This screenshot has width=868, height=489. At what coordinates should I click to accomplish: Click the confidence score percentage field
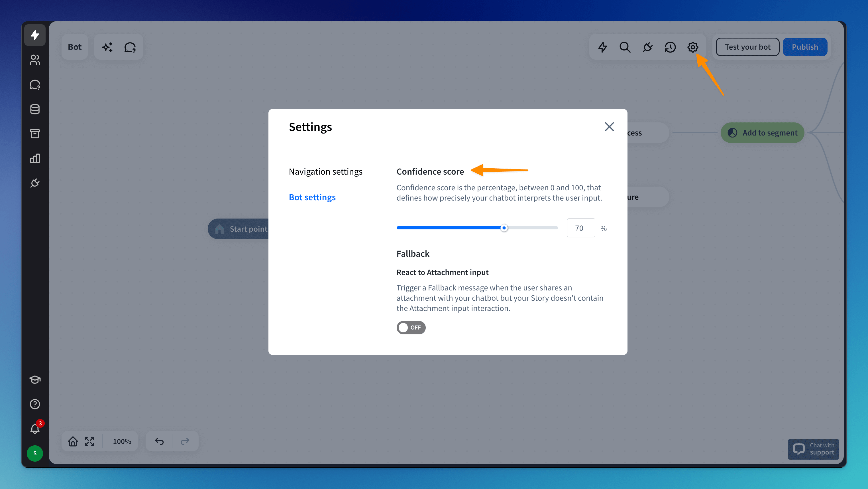[580, 228]
